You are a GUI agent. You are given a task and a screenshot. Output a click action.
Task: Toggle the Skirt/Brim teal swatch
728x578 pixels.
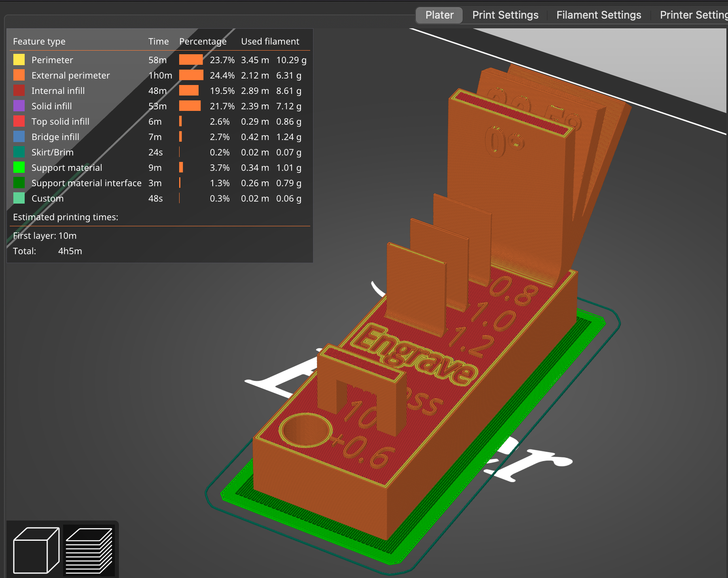[19, 152]
